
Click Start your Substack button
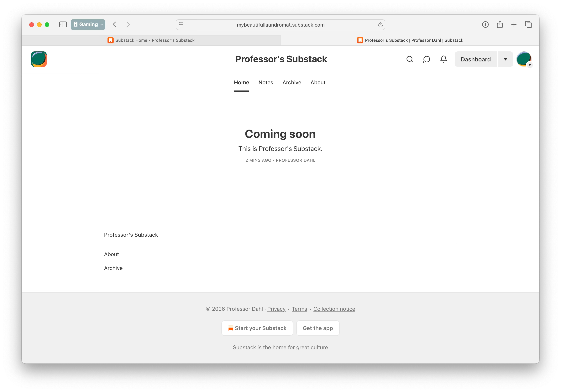click(257, 328)
